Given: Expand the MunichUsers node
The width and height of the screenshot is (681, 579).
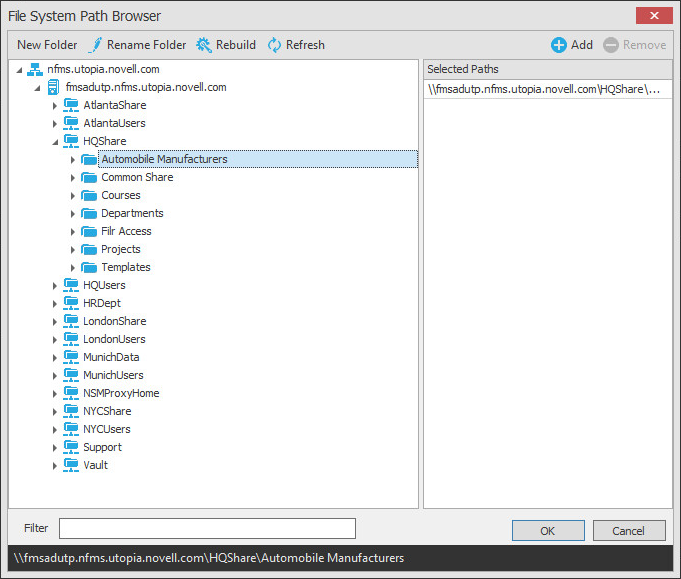Looking at the screenshot, I should coord(55,376).
